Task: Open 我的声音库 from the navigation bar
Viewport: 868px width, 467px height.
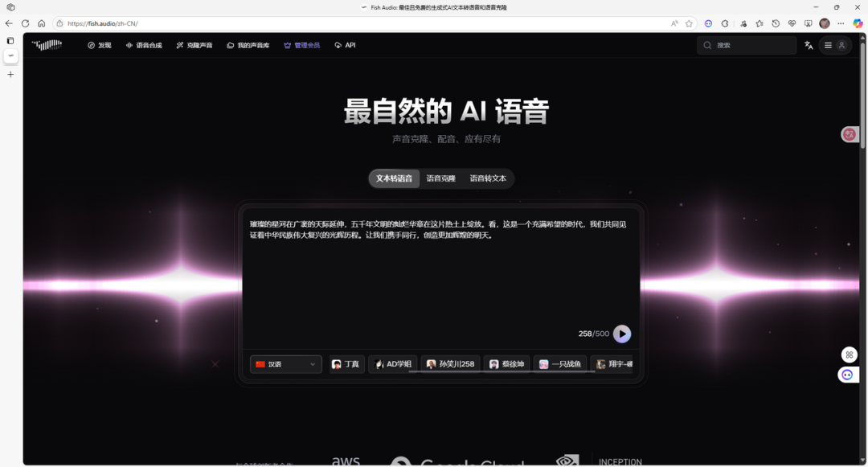Action: tap(248, 45)
